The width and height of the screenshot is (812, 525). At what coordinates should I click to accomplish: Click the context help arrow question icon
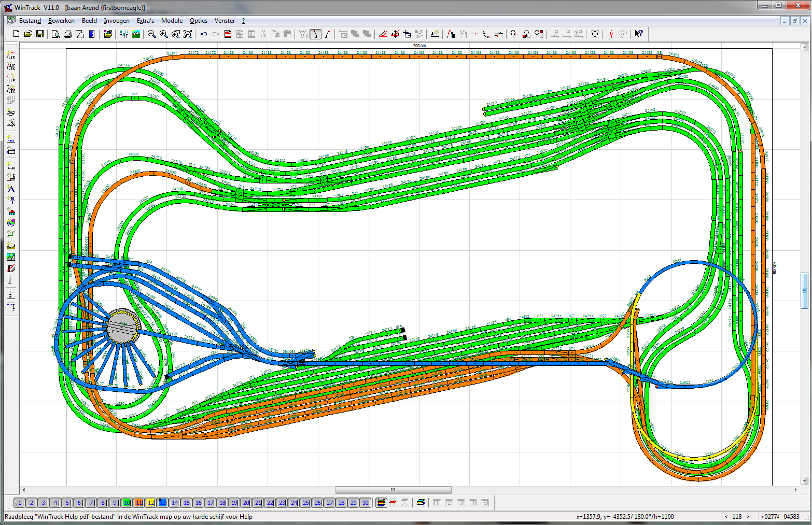[639, 34]
